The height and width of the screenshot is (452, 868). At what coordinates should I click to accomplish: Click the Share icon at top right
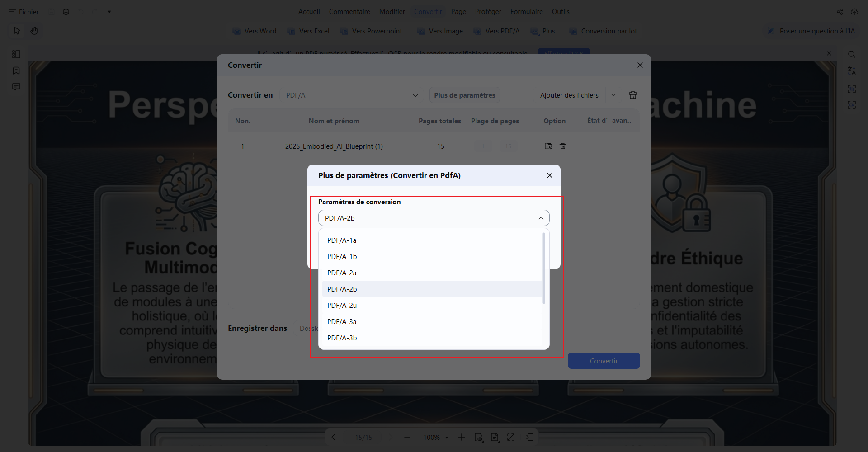click(x=840, y=12)
